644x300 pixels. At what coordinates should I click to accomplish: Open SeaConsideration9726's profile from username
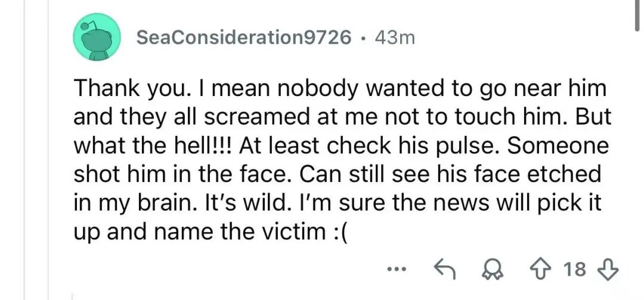(x=244, y=38)
